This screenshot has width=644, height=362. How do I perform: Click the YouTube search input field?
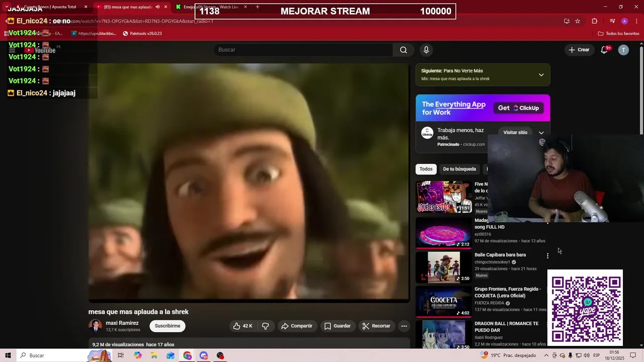tap(303, 50)
